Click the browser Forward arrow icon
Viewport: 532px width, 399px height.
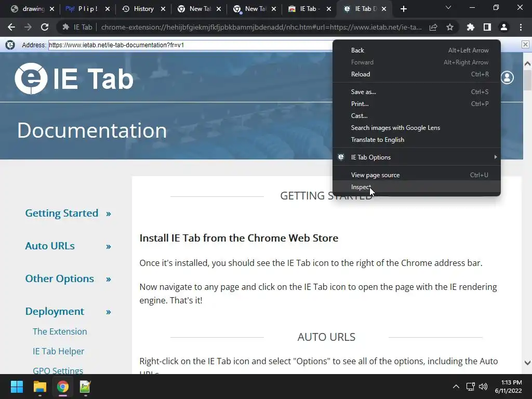pos(28,27)
